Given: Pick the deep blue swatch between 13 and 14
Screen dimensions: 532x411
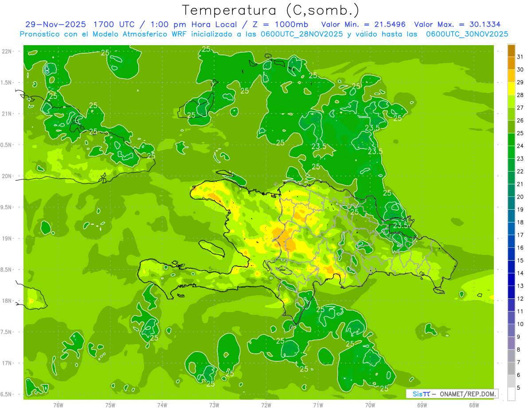Looking at the screenshot, I should point(511,280).
